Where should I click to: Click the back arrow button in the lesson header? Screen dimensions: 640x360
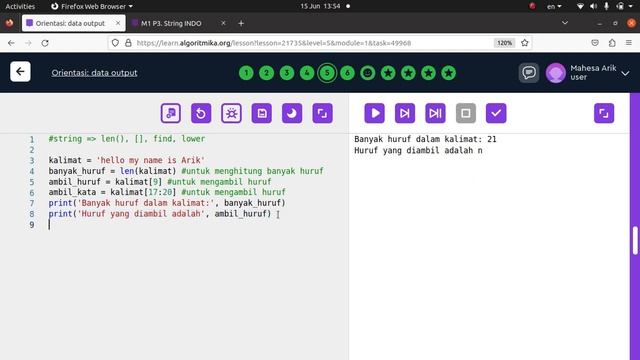pyautogui.click(x=20, y=72)
